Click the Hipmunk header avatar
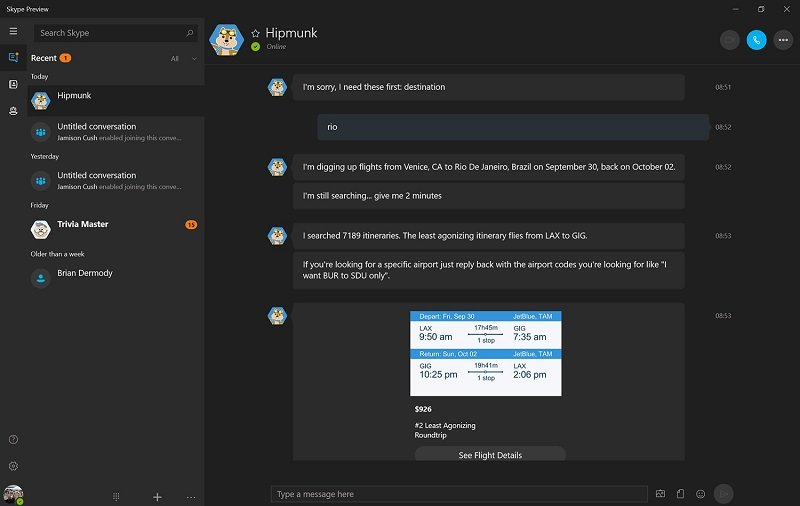The image size is (800, 506). (x=226, y=40)
